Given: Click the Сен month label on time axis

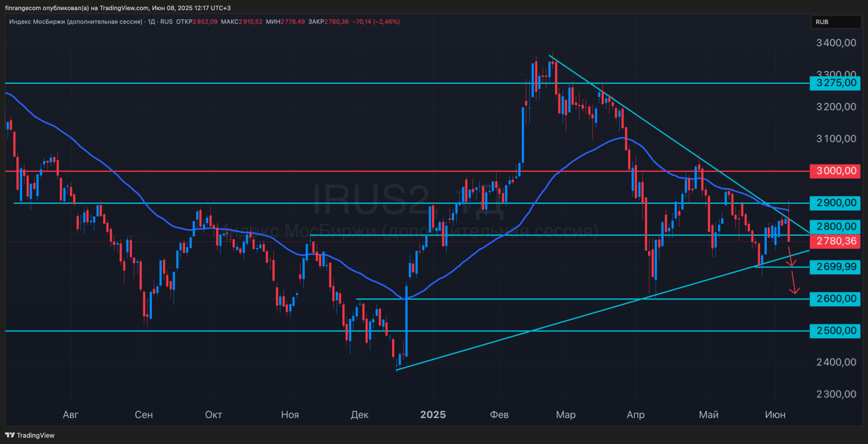Looking at the screenshot, I should pos(144,415).
